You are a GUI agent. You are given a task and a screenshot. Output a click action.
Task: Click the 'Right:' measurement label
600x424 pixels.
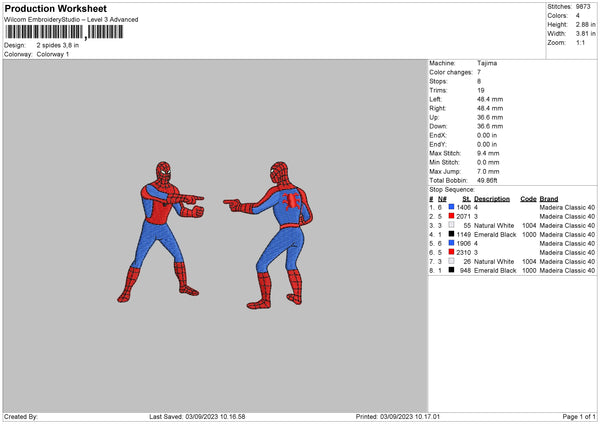(437, 108)
